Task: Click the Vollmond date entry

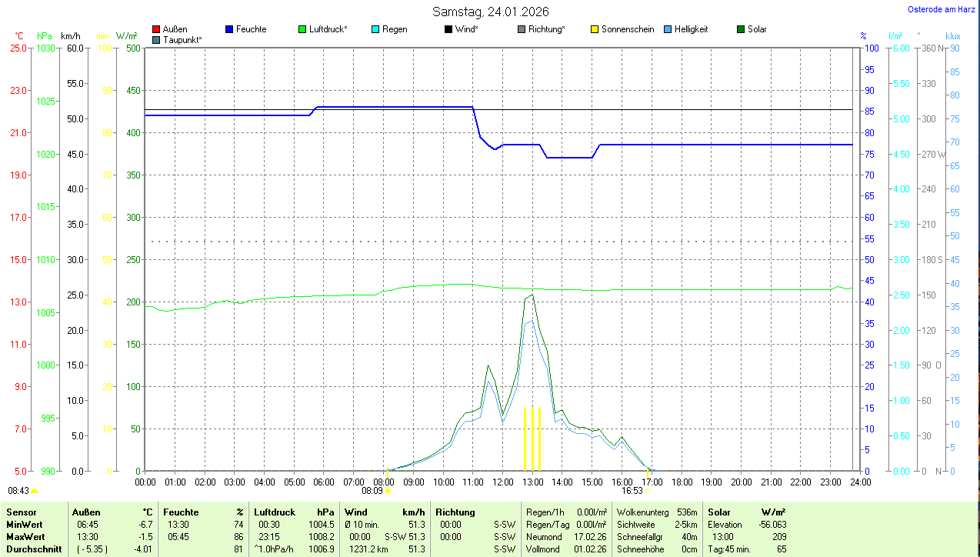Action: (589, 549)
